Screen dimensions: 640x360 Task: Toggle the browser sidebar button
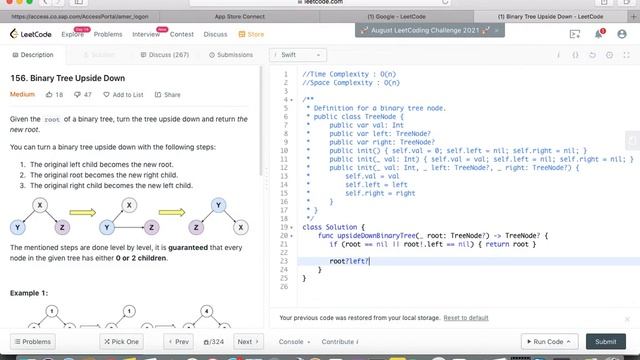78,2
